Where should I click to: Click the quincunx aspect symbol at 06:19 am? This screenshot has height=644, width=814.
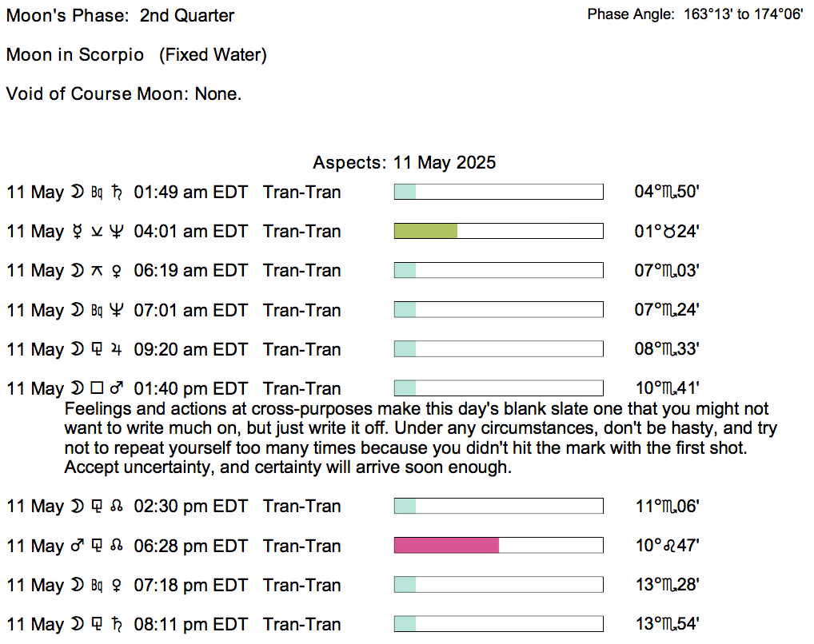[98, 271]
